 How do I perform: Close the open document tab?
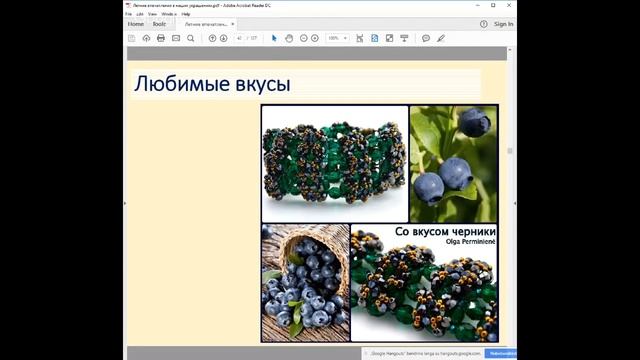[233, 24]
